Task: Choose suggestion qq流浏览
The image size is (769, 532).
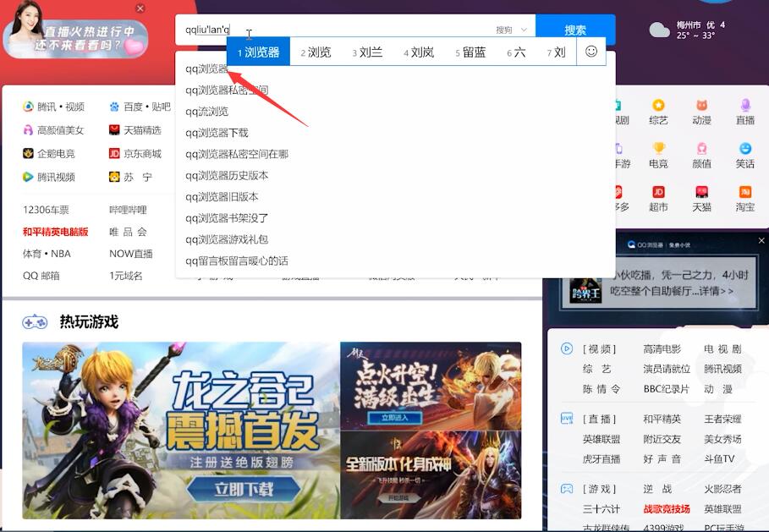Action: click(x=206, y=112)
